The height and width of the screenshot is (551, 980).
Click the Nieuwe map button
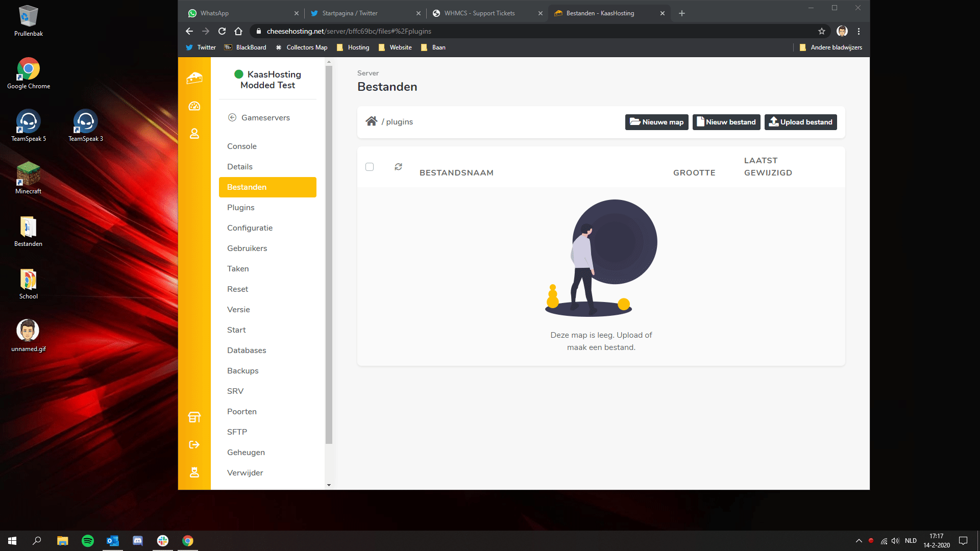point(656,122)
